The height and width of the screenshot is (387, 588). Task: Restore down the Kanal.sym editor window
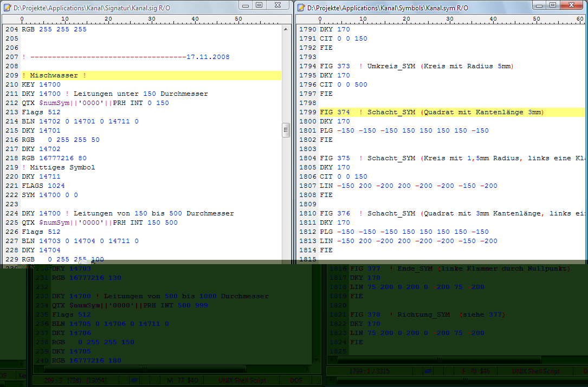(553, 5)
